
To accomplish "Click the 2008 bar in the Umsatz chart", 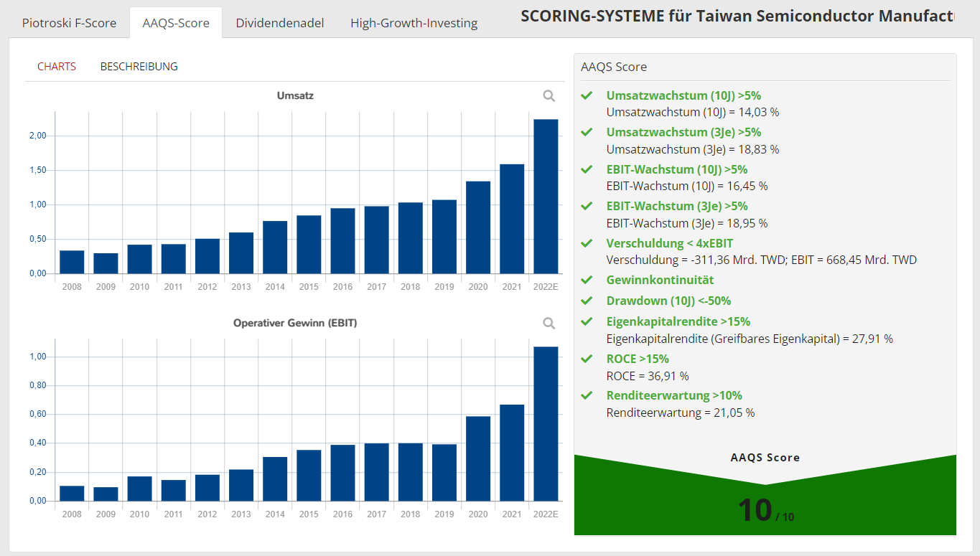I will click(x=72, y=262).
